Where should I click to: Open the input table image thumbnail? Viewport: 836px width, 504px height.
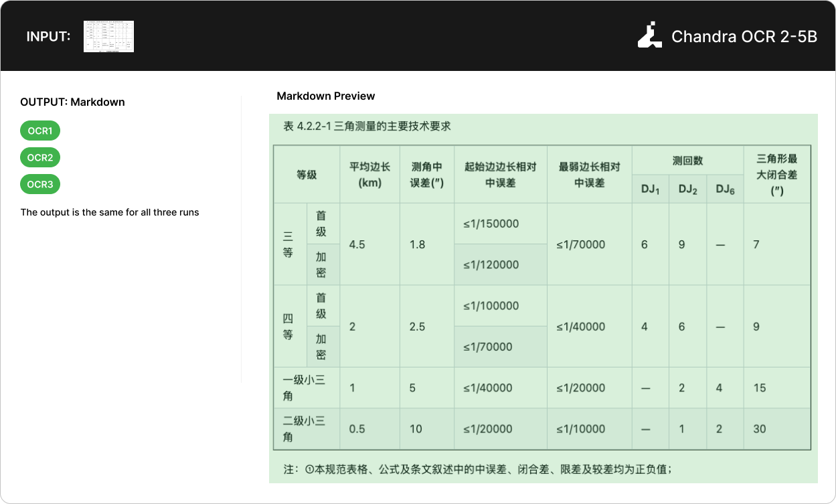108,36
